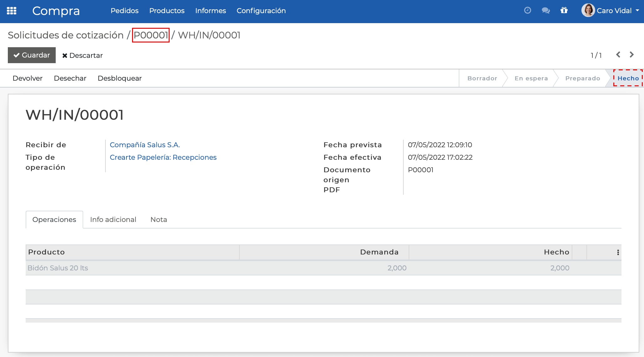
Task: Click the Descartar button
Action: pos(82,55)
